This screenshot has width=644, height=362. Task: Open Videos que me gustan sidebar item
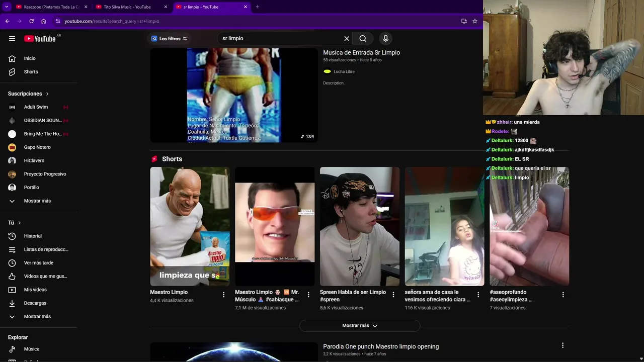click(x=38, y=276)
